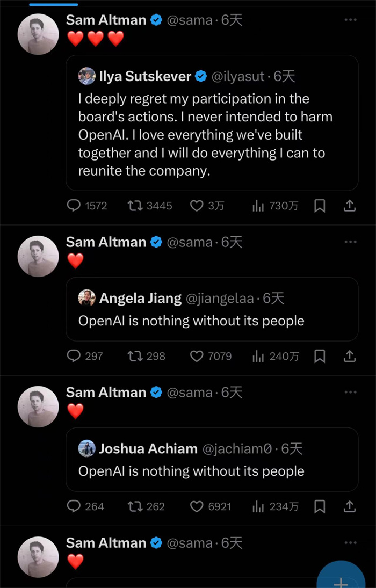Click Ilya Sutskever's verified badge
This screenshot has width=376, height=588.
coord(200,76)
